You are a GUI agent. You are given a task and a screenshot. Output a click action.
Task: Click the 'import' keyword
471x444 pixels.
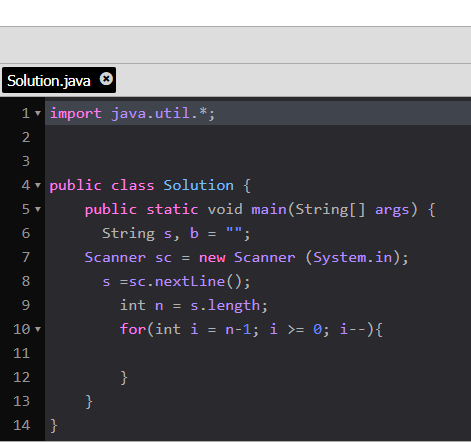coord(76,114)
